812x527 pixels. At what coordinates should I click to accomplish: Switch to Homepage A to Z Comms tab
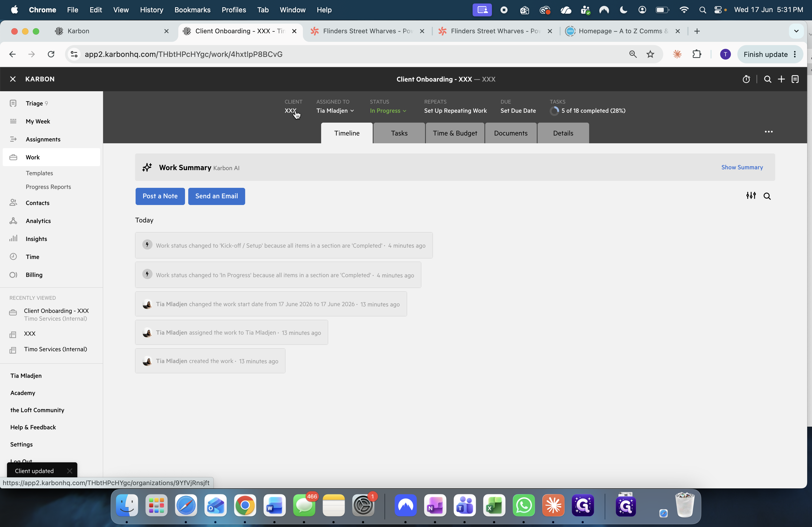tap(623, 31)
